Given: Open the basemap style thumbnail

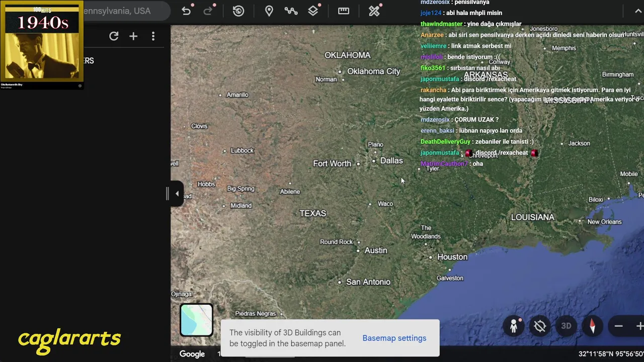Looking at the screenshot, I should (x=196, y=320).
